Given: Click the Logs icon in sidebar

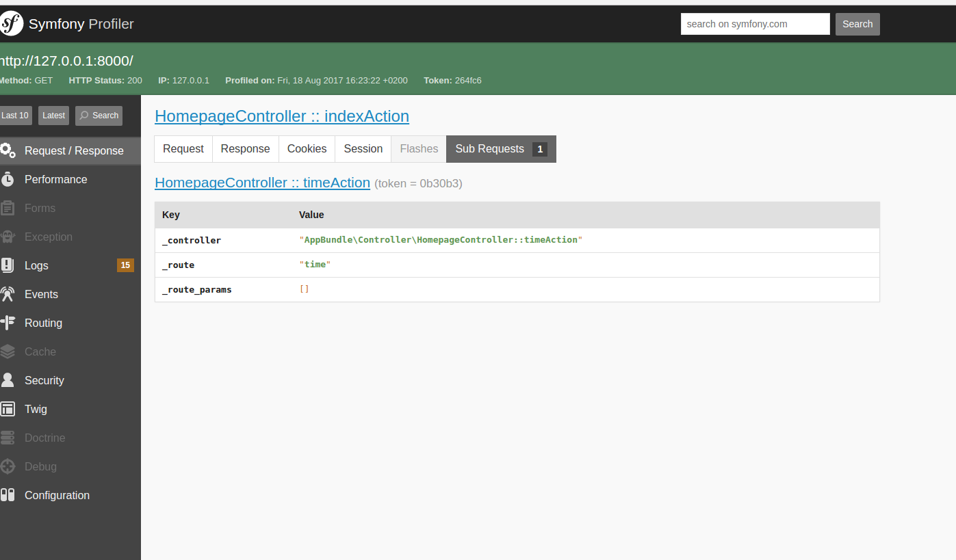Looking at the screenshot, I should (8, 265).
